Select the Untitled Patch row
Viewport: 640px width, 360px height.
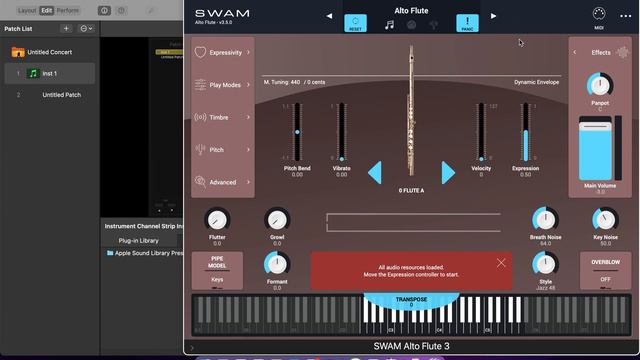(50, 95)
